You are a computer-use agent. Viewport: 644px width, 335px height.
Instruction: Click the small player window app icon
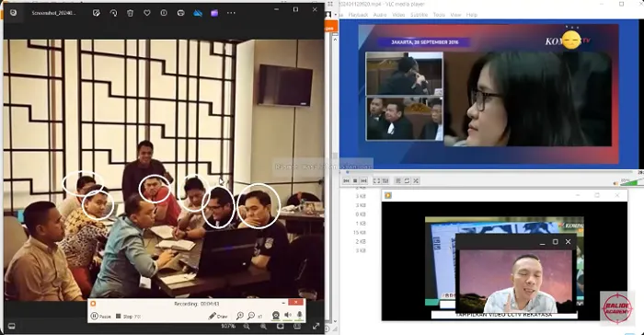pos(387,195)
